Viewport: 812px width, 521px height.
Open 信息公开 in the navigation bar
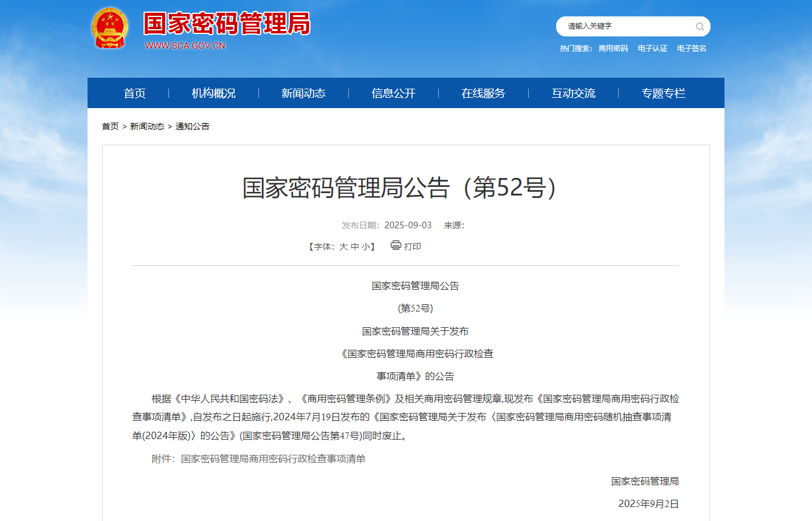pos(393,94)
